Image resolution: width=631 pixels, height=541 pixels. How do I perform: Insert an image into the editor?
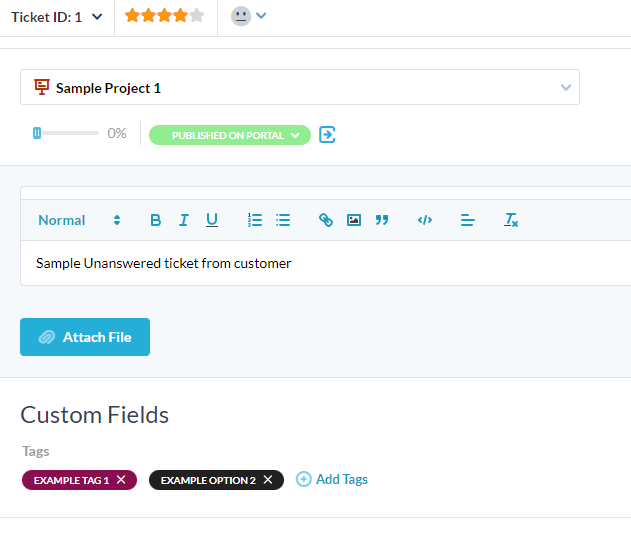coord(354,220)
